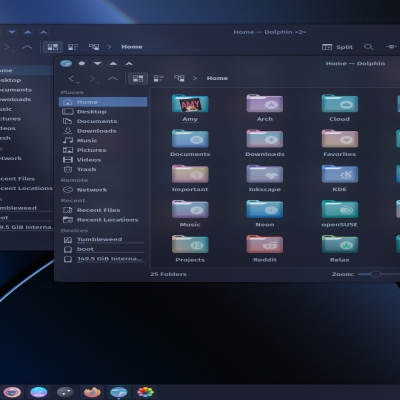Screen dimensions: 400x400
Task: Open the Inkscape folder
Action: point(265,178)
